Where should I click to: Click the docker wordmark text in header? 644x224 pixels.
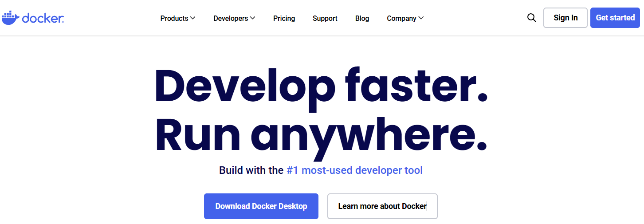click(43, 18)
